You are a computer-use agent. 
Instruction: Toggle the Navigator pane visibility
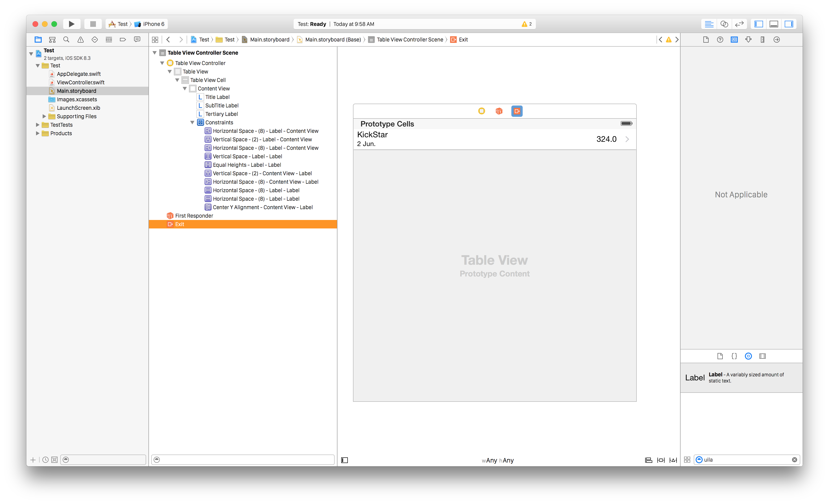[x=759, y=24]
